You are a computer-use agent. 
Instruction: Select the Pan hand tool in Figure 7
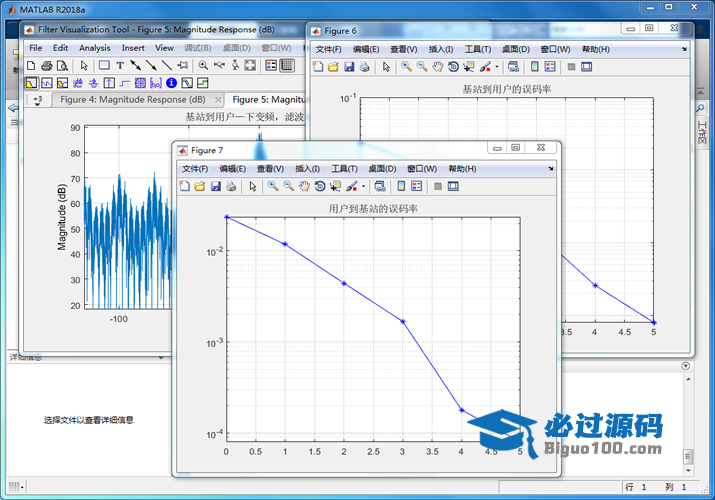tap(304, 186)
